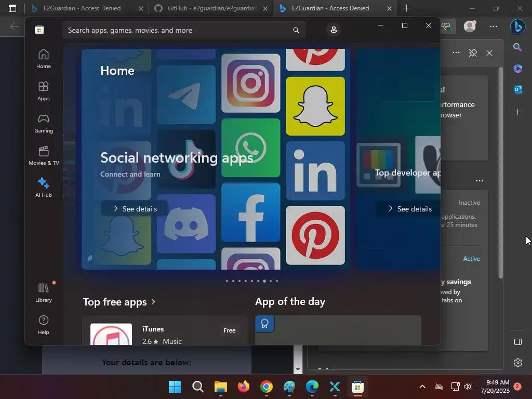Click Instagram tile in banner
532x399 pixels.
click(251, 83)
